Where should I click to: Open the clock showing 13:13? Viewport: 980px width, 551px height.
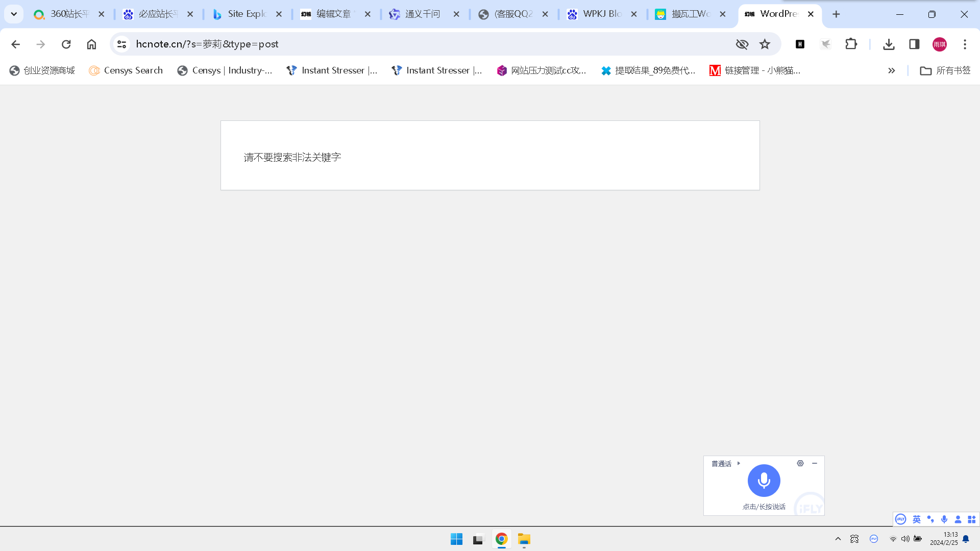(944, 539)
